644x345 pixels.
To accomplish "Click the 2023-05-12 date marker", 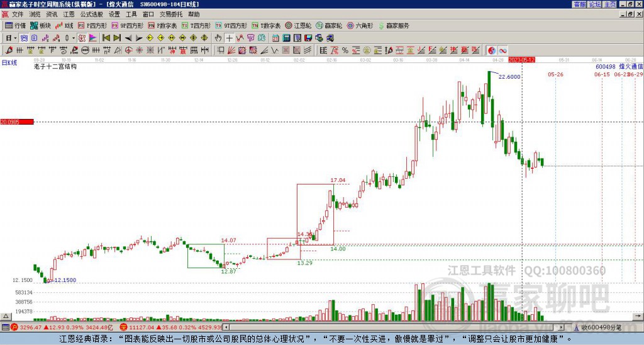I will (521, 60).
